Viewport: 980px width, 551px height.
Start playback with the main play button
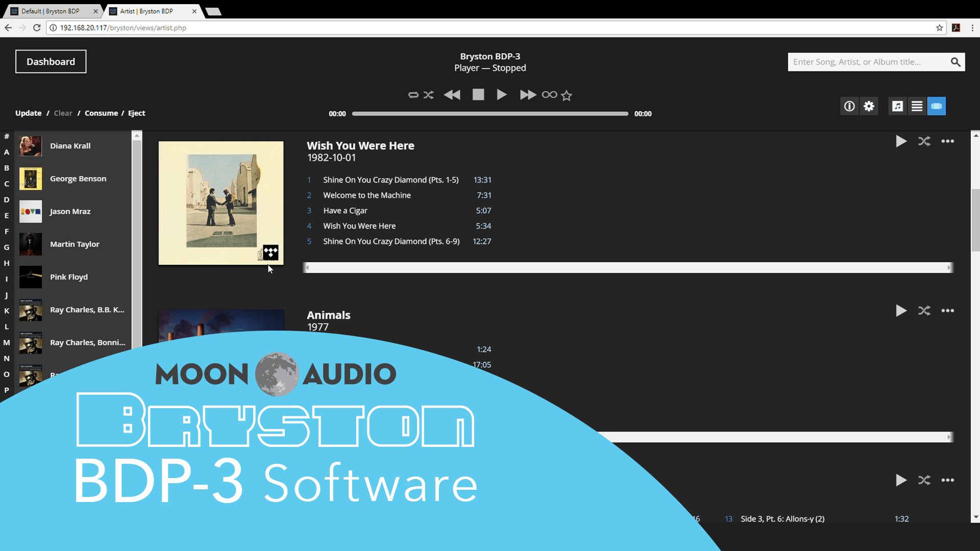[x=502, y=94]
